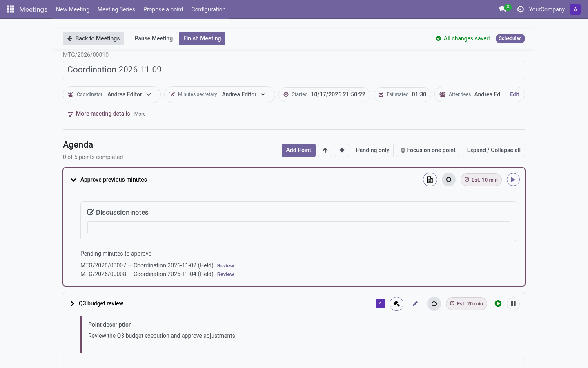The image size is (588, 368).
Task: Click the Pause Meeting button
Action: pyautogui.click(x=154, y=38)
